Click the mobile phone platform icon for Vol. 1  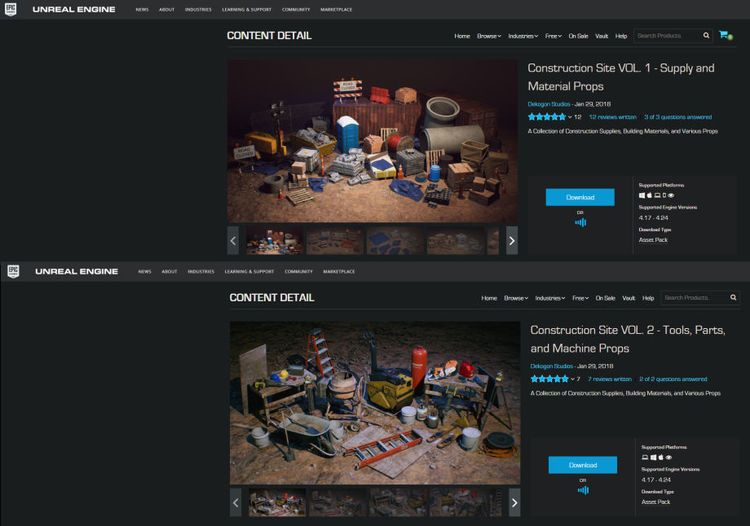[x=664, y=195]
